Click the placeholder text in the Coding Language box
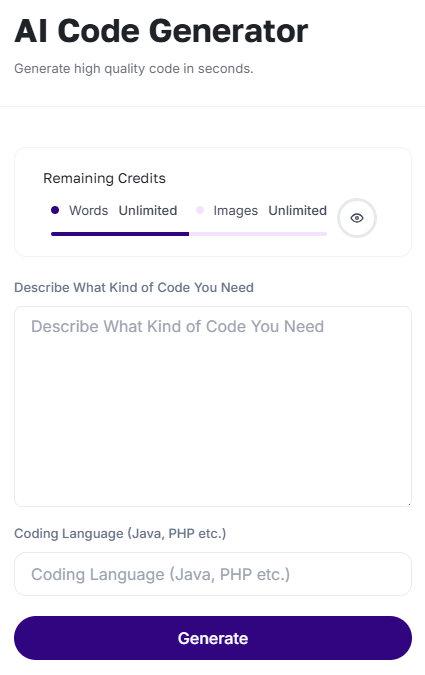Image resolution: width=425 pixels, height=675 pixels. (x=161, y=574)
